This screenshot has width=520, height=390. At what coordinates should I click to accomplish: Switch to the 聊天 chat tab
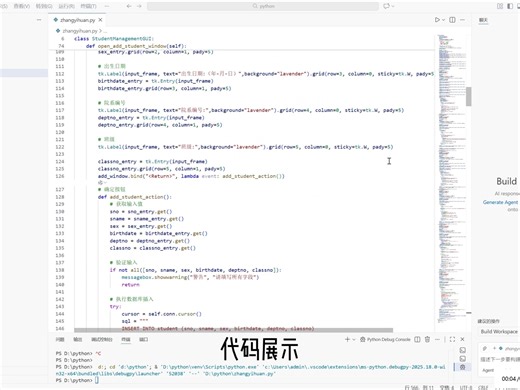click(483, 20)
